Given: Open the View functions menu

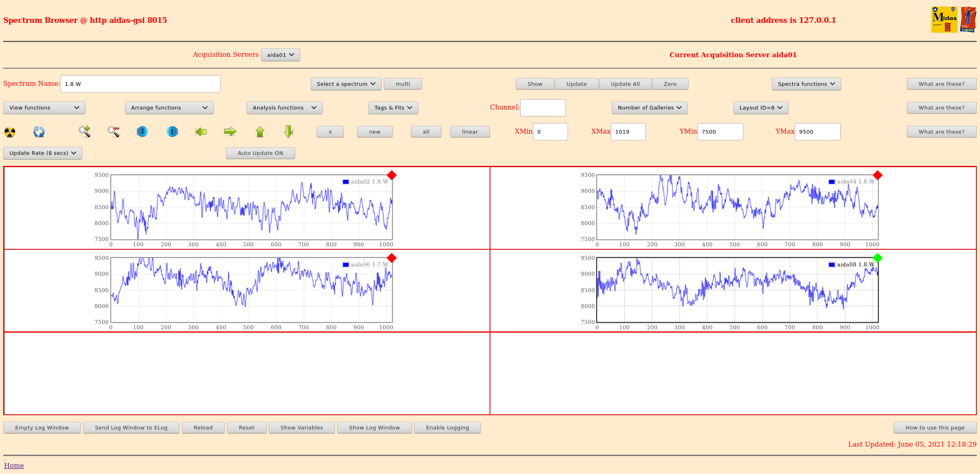Looking at the screenshot, I should (44, 108).
